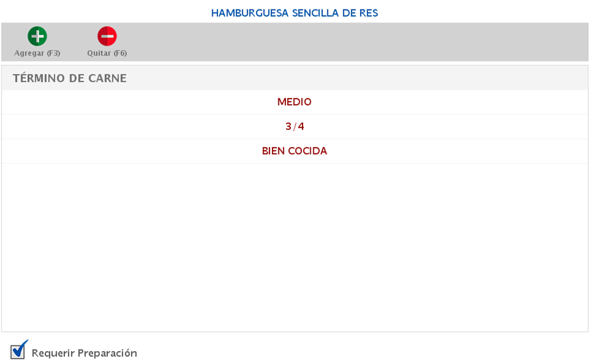Choose the 3/4 doneness row

(x=294, y=126)
